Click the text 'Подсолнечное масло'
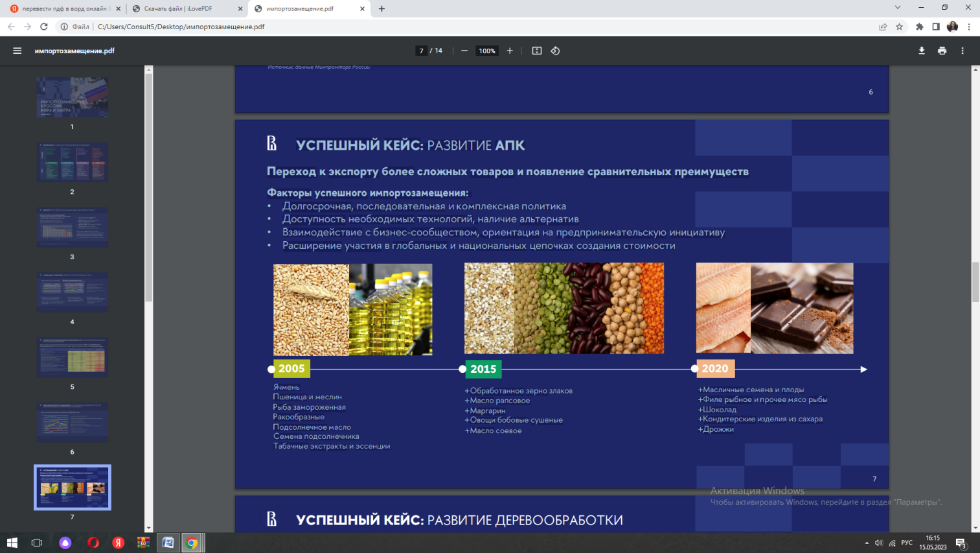Image resolution: width=980 pixels, height=553 pixels. (312, 427)
